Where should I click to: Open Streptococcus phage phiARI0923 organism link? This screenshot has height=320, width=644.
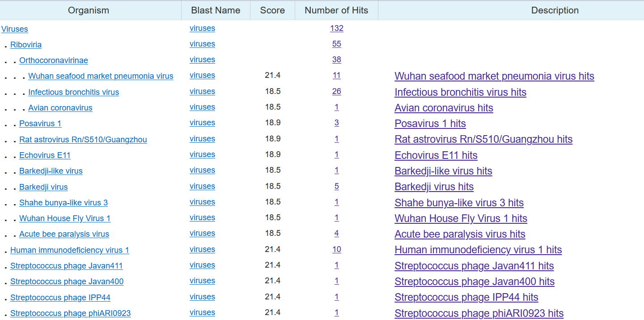[71, 313]
